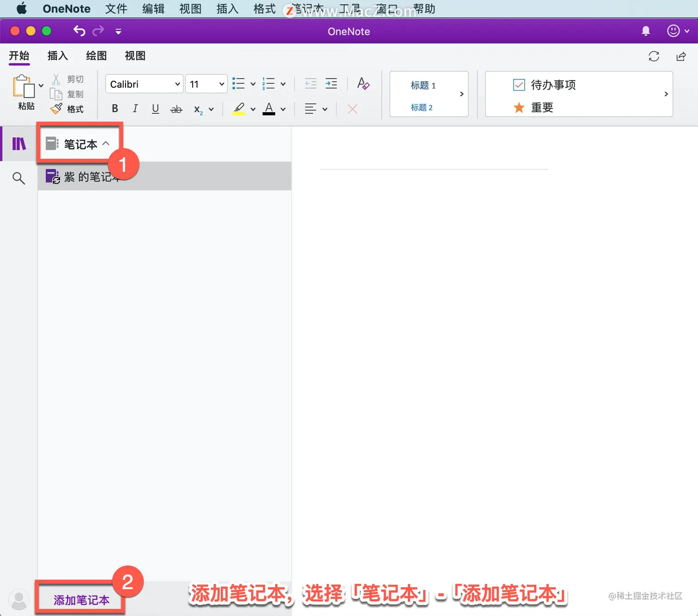Viewport: 698px width, 616px height.
Task: Toggle Italic formatting
Action: tap(135, 109)
